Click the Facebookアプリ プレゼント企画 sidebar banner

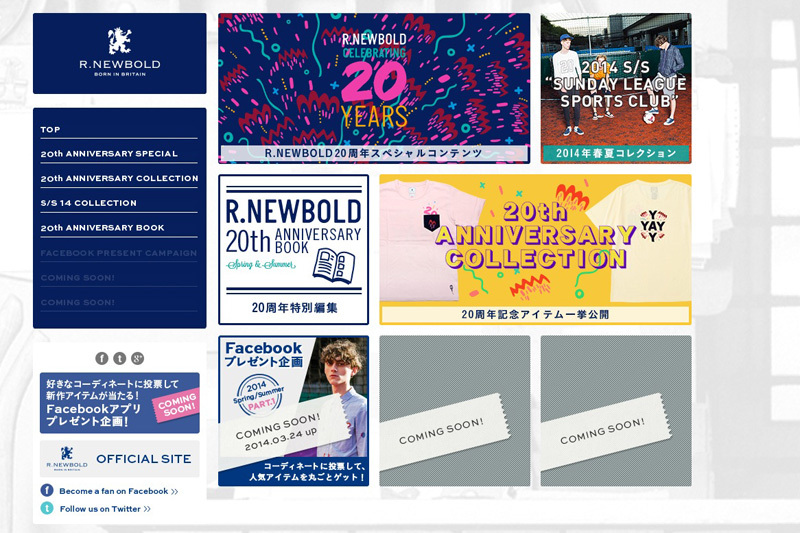(119, 403)
